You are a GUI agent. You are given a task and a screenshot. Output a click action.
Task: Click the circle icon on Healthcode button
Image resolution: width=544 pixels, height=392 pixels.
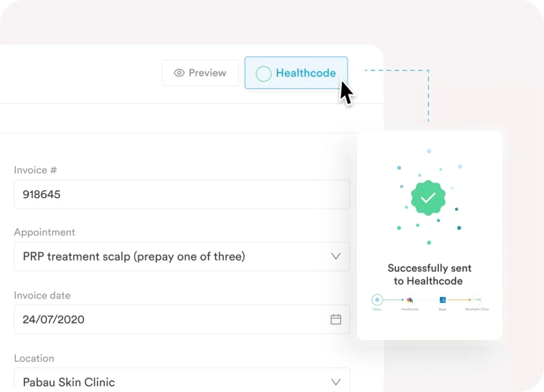point(263,73)
